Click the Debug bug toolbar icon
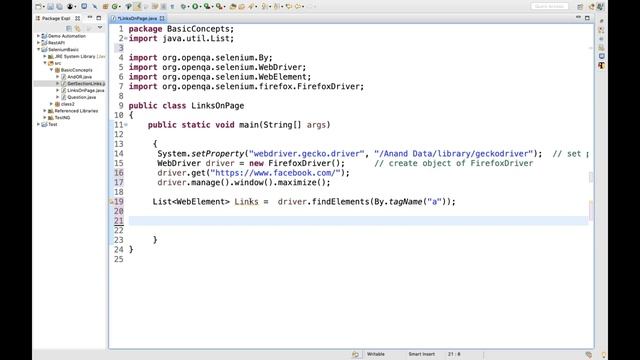The width and height of the screenshot is (640, 360). pyautogui.click(x=183, y=6)
